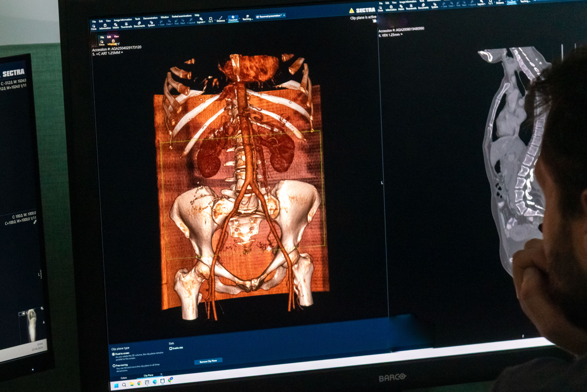This screenshot has height=392, width=587.
Task: Select Free moving clip plane option
Action: tap(114, 366)
